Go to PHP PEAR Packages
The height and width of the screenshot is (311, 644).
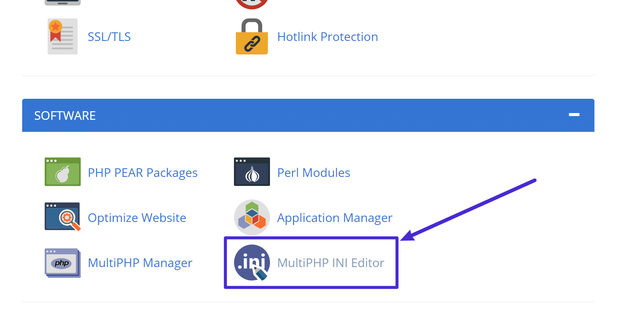[143, 173]
